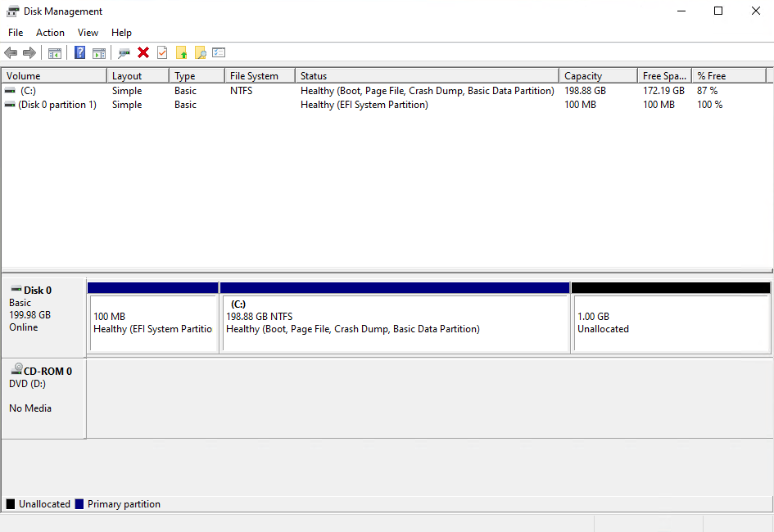Open the Action menu
The width and height of the screenshot is (774, 532).
[50, 33]
